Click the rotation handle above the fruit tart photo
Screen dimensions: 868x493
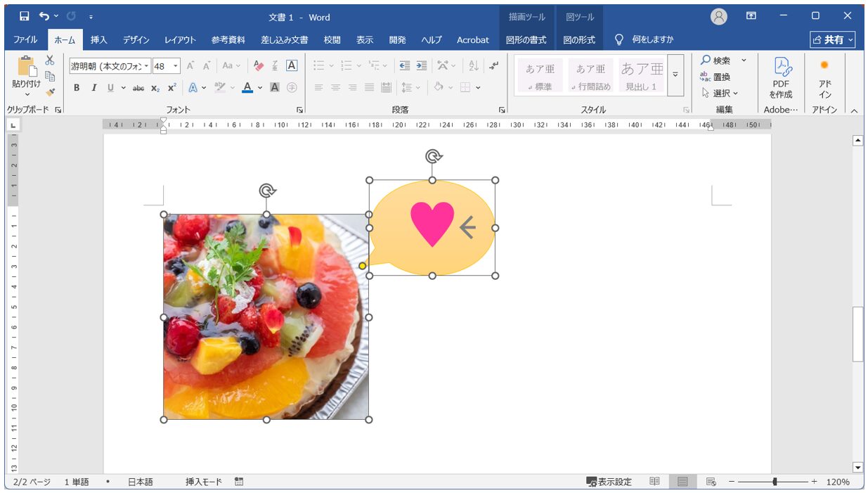click(x=266, y=191)
